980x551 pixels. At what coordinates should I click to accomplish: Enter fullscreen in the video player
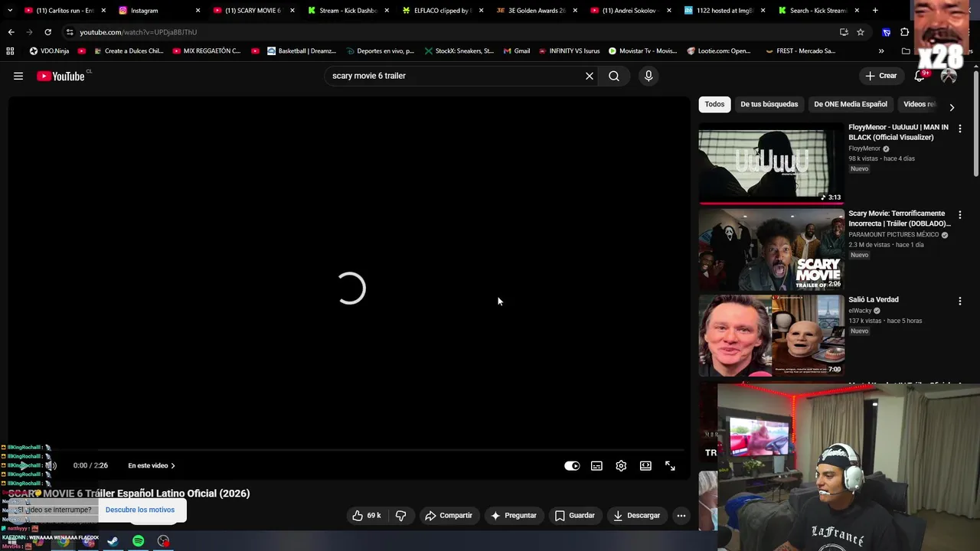click(x=670, y=466)
